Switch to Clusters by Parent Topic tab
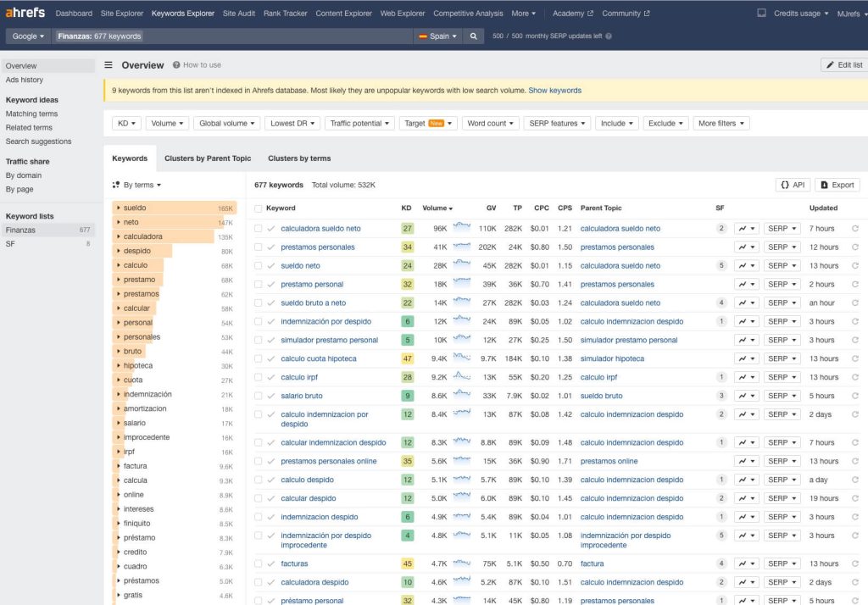 click(x=208, y=158)
